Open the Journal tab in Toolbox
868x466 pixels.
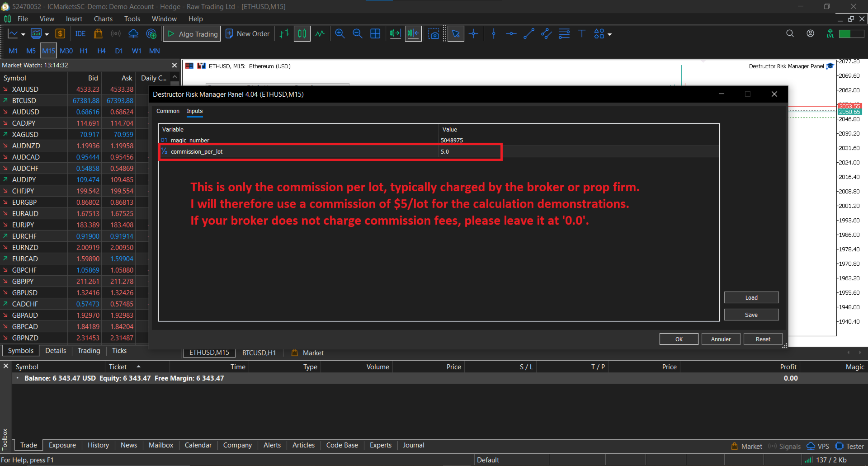point(414,445)
